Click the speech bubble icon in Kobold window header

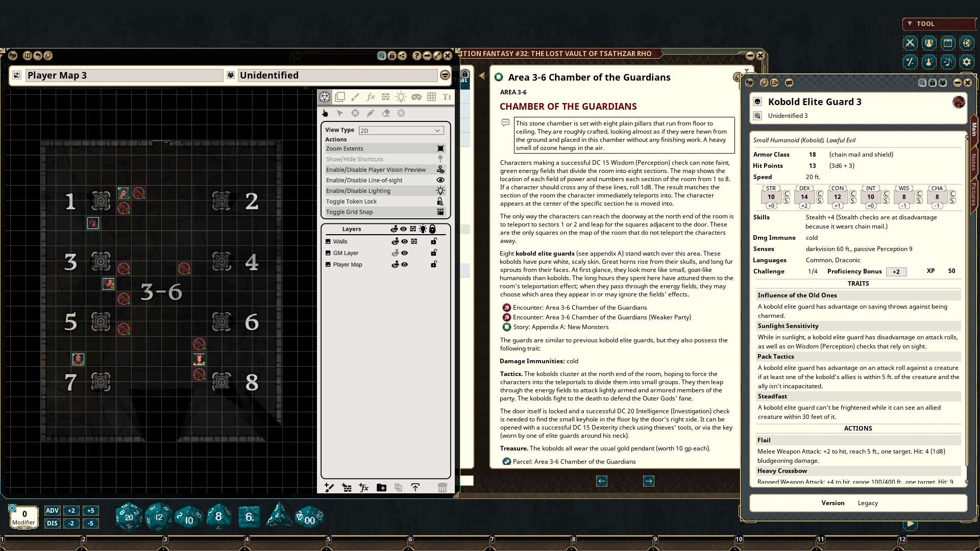[x=789, y=83]
